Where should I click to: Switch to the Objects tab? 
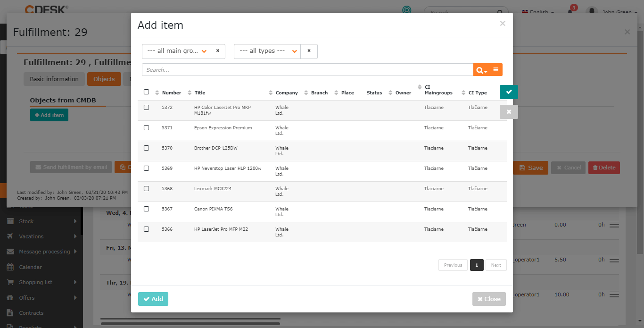104,79
